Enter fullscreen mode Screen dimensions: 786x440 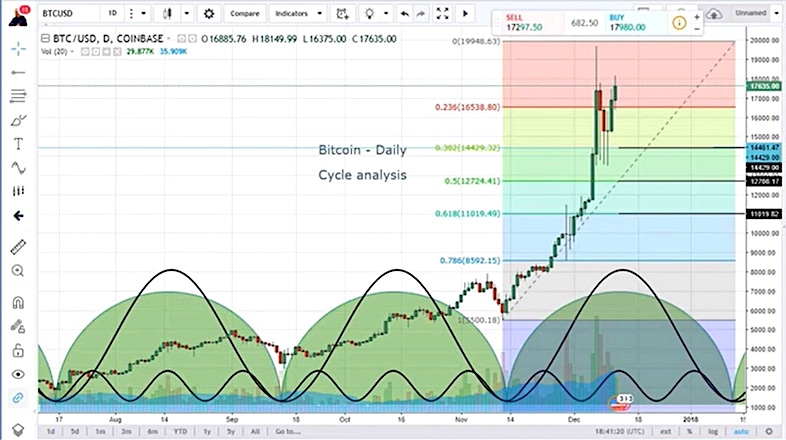[442, 14]
